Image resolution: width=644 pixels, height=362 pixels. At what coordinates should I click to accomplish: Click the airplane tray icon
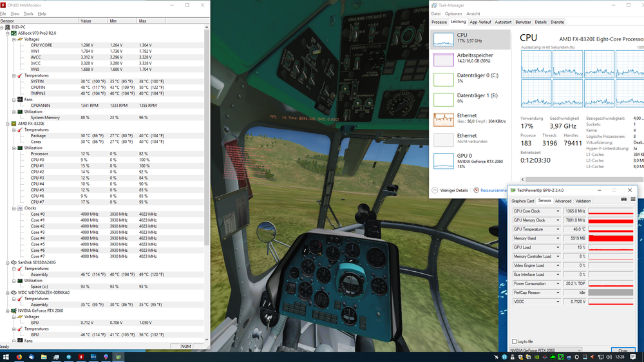(496, 357)
